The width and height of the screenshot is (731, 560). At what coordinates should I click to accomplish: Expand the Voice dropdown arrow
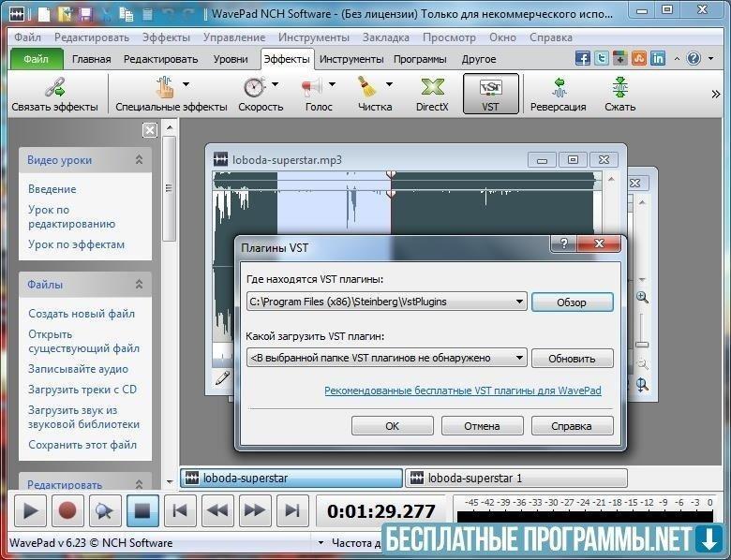[x=332, y=84]
